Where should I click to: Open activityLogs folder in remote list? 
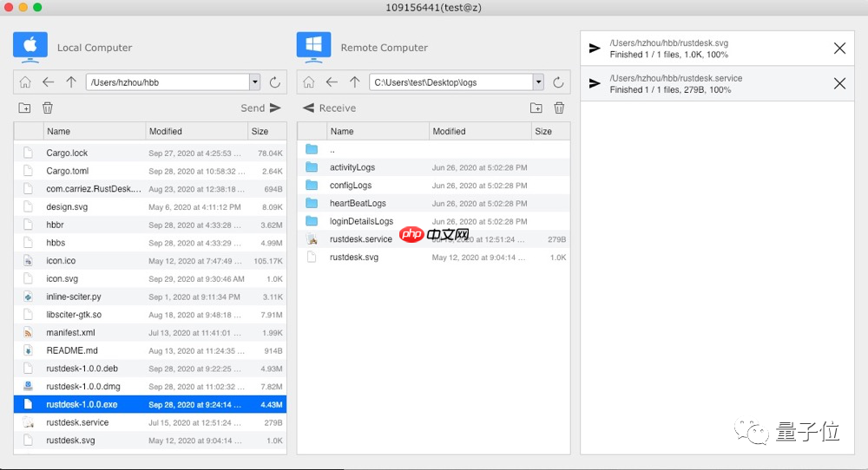433,167
